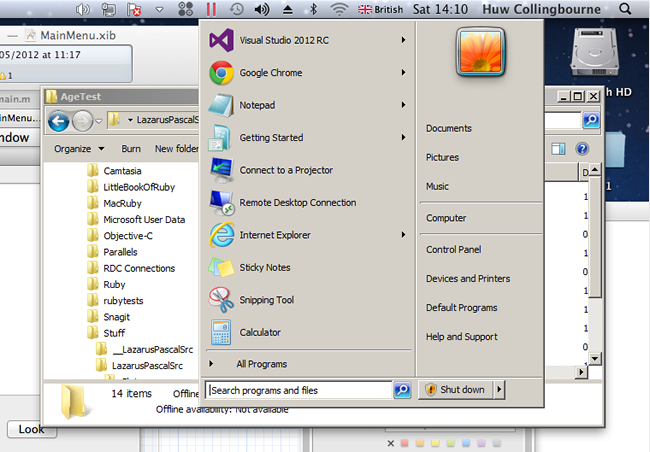This screenshot has width=650, height=452.
Task: Open Computer from Start menu
Action: (x=446, y=218)
